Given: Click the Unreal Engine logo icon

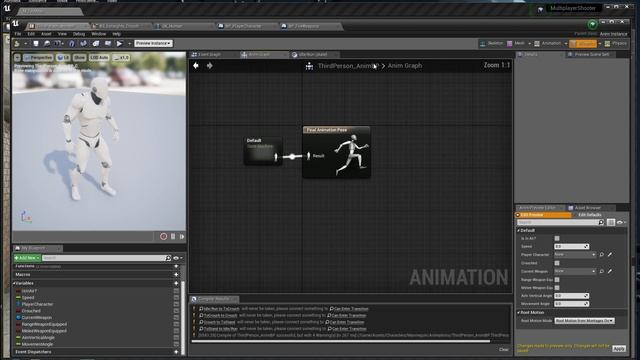Looking at the screenshot, I should [x=16, y=24].
